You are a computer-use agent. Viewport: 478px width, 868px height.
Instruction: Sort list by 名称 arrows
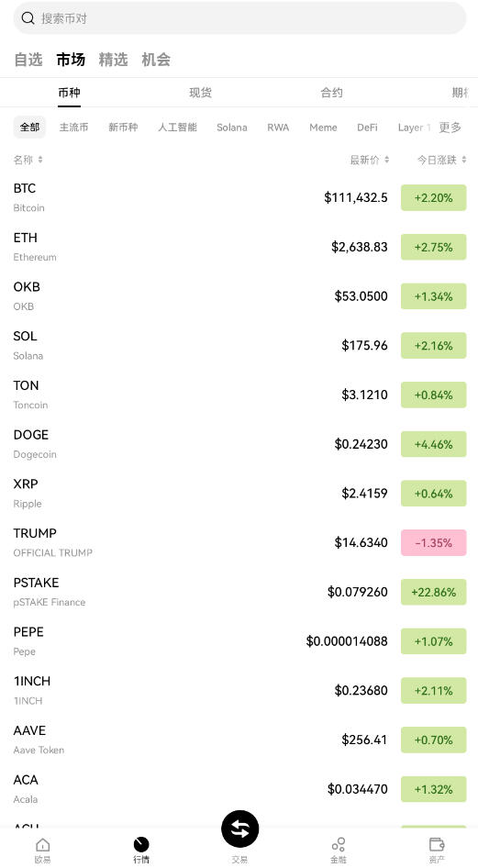pos(40,160)
